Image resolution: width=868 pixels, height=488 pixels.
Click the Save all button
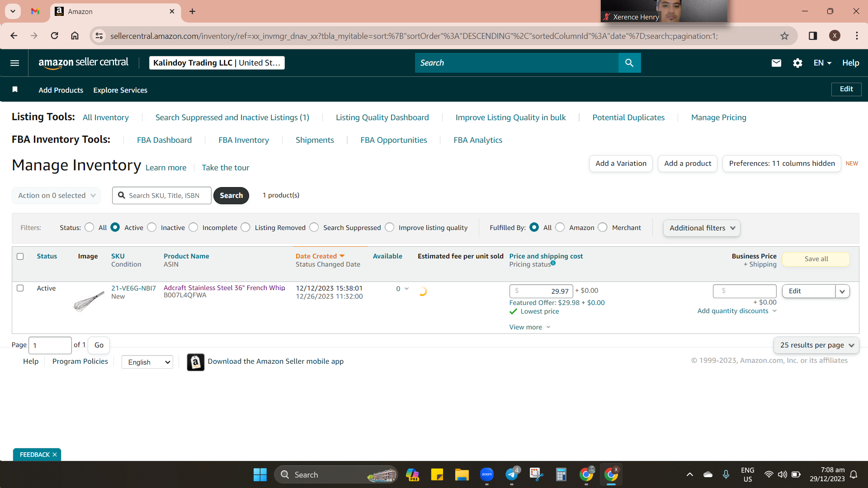(x=816, y=259)
